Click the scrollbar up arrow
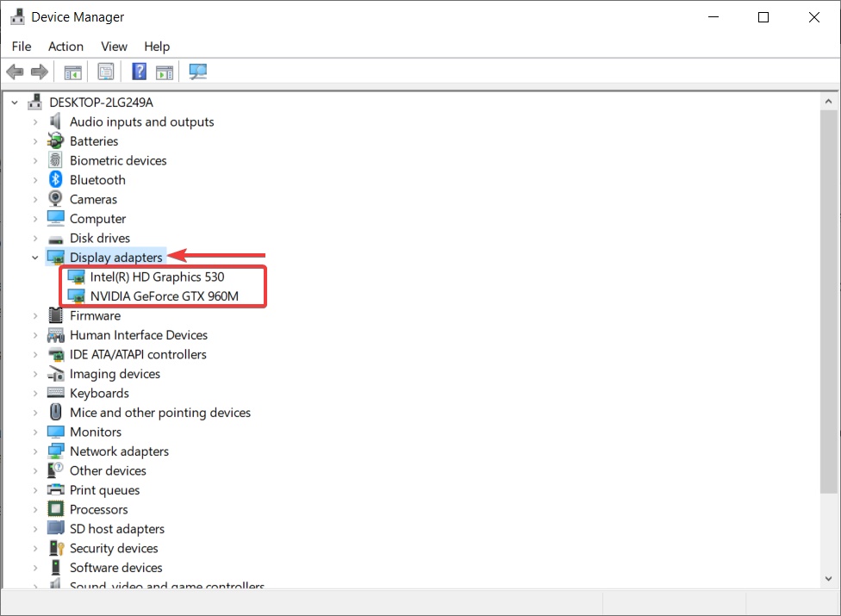841x616 pixels. click(829, 101)
